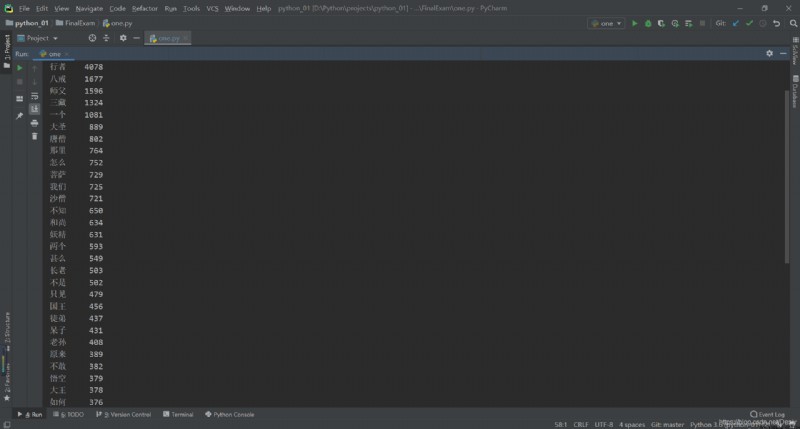This screenshot has height=429, width=800.
Task: Open the Code menu
Action: pyautogui.click(x=117, y=8)
